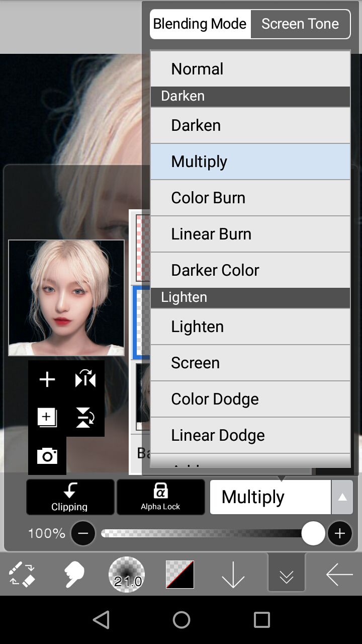Open the Multiply blend mode dropdown

pos(270,497)
